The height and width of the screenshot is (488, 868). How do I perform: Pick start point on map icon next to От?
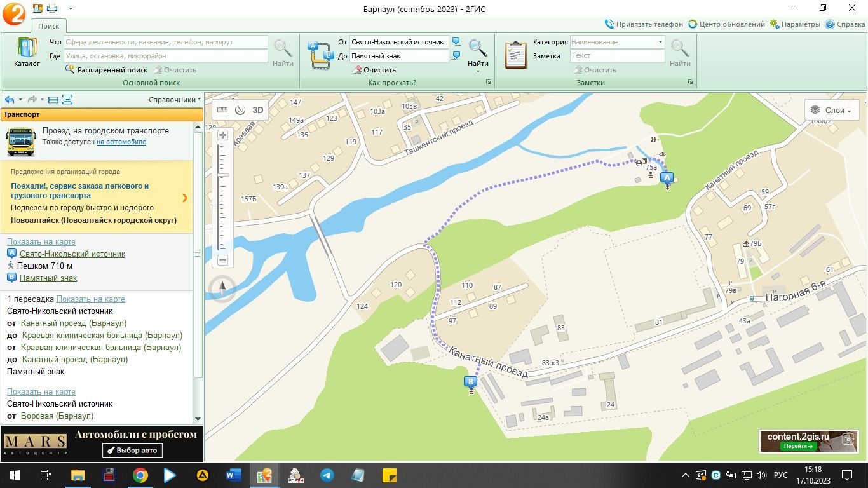[456, 42]
